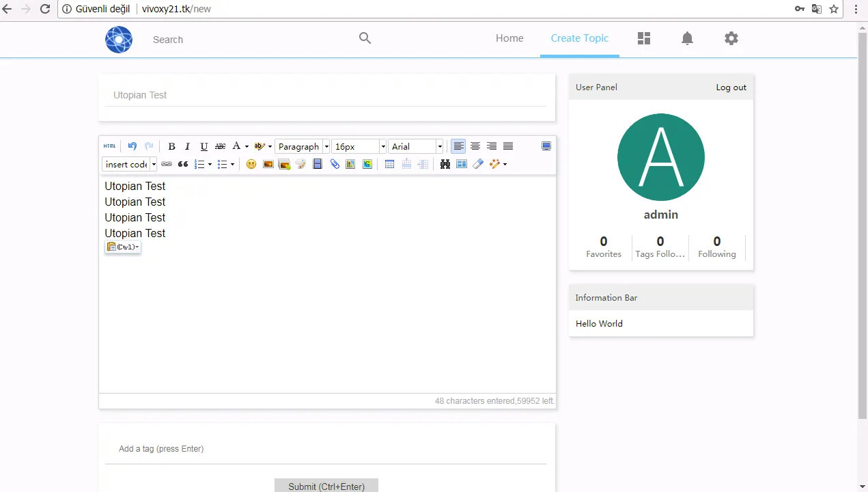Open the bulleted list style dropdown arrow
The image size is (868, 492).
coord(232,164)
